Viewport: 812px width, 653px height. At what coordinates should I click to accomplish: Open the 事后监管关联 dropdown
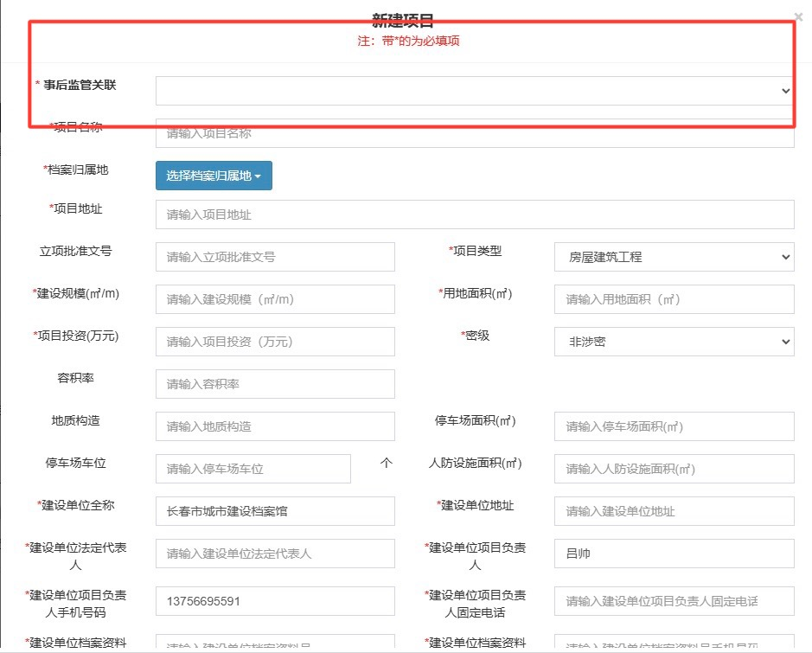(474, 91)
